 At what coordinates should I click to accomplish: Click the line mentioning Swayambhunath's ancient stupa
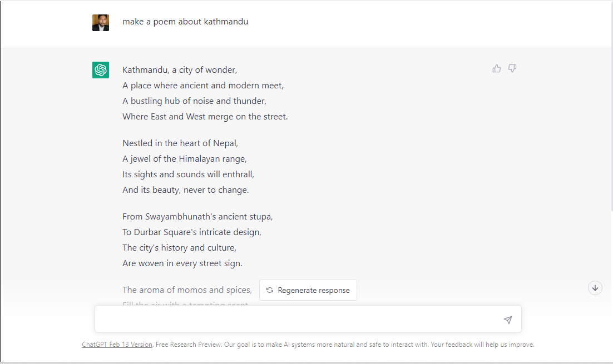pyautogui.click(x=197, y=217)
